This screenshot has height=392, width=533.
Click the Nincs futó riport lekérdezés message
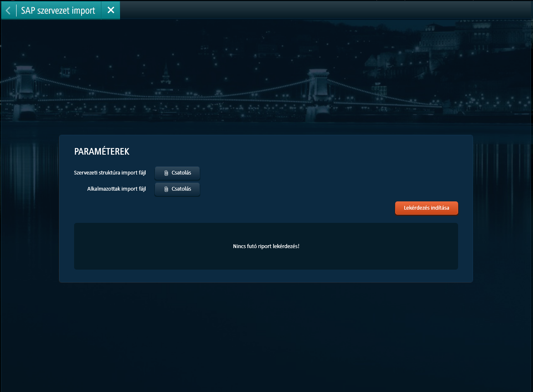coord(266,246)
